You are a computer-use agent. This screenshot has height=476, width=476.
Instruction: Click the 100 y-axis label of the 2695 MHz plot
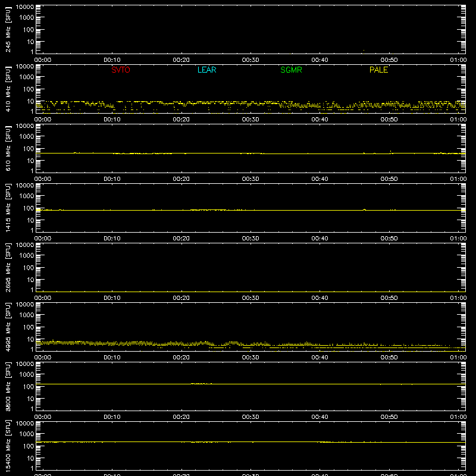(29, 268)
